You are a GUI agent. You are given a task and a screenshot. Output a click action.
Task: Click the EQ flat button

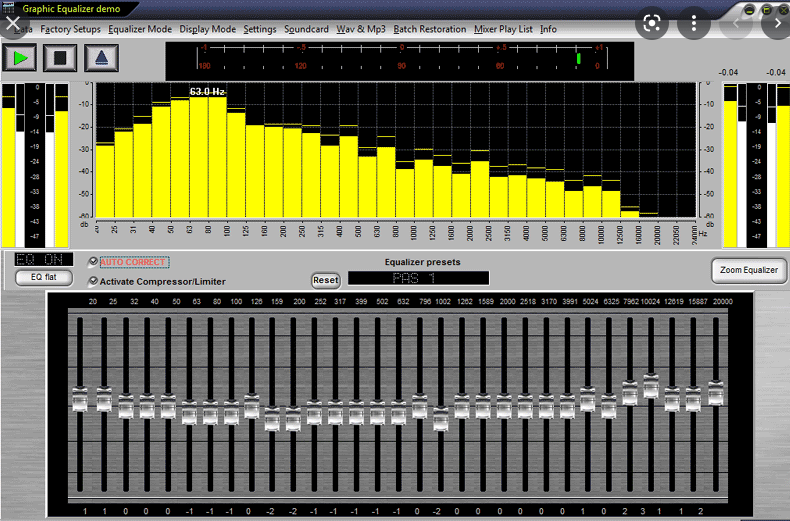pyautogui.click(x=44, y=277)
